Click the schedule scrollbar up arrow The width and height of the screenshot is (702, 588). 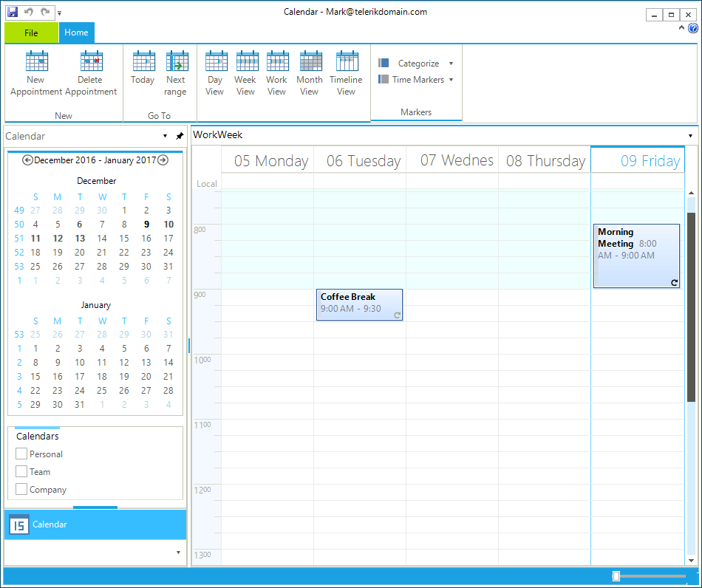[x=691, y=193]
